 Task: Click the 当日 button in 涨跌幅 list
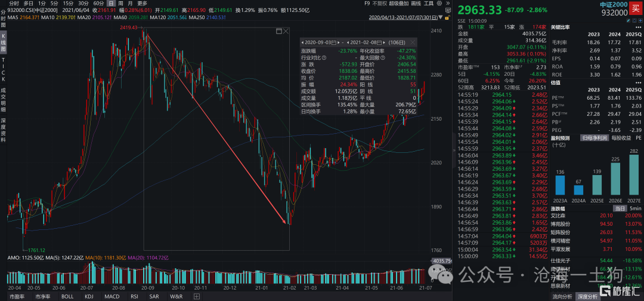tap(620, 207)
